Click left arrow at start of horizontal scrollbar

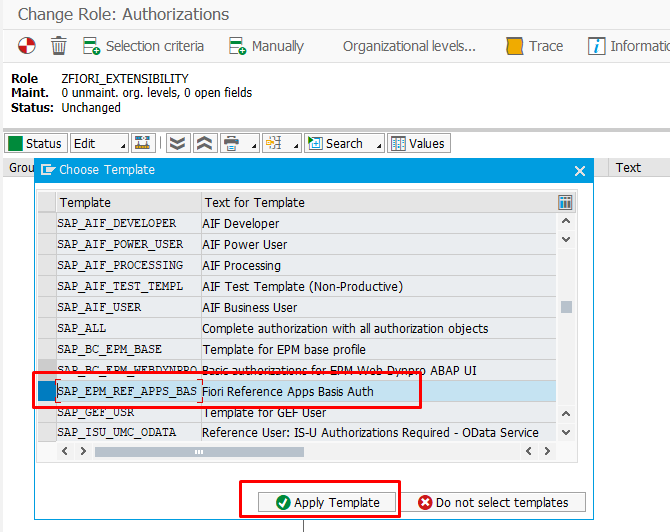click(65, 451)
